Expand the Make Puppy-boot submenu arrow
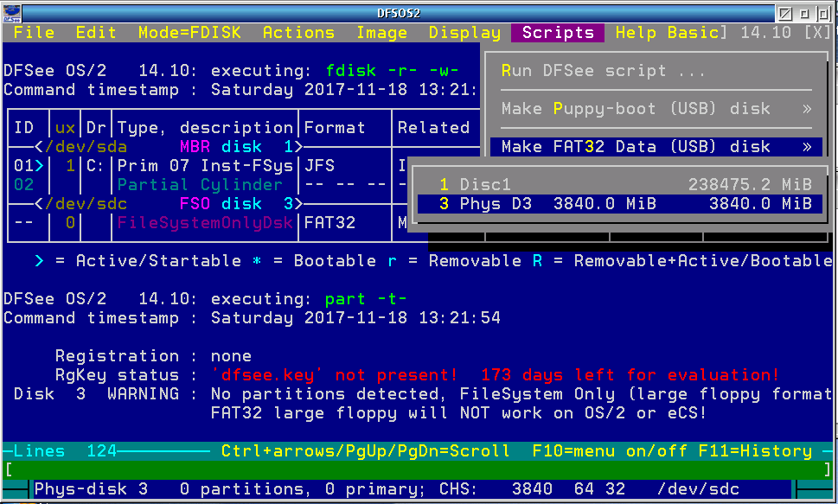This screenshot has height=504, width=838. click(x=806, y=109)
